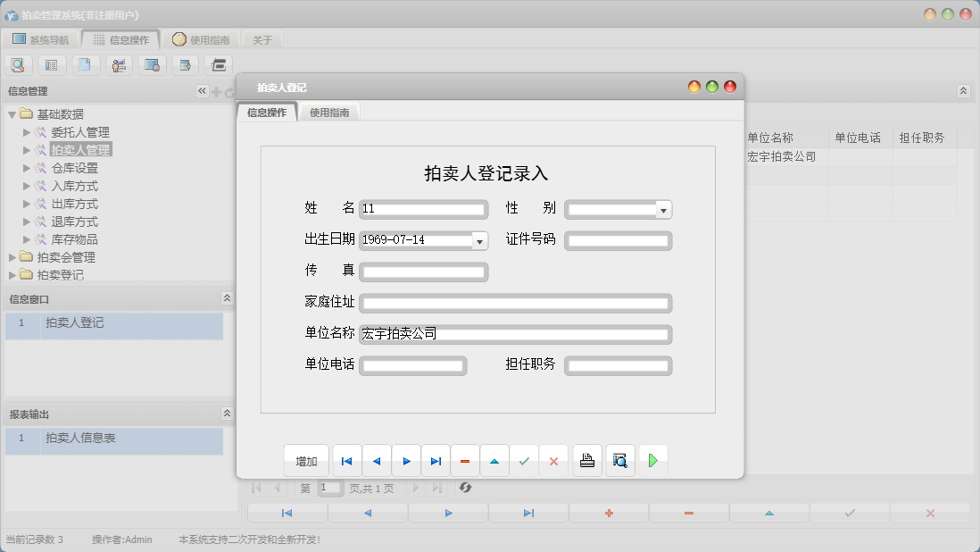Select the search/query tool in the top toolbar

pyautogui.click(x=18, y=64)
